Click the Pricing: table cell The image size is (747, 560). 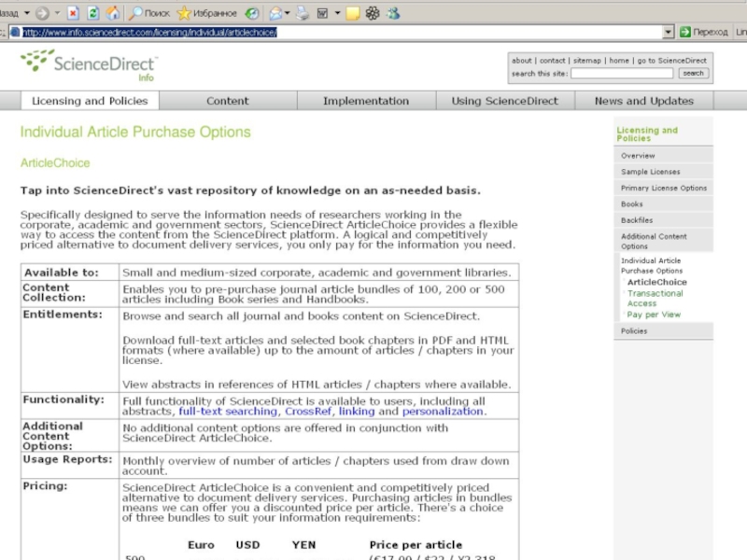pos(69,520)
